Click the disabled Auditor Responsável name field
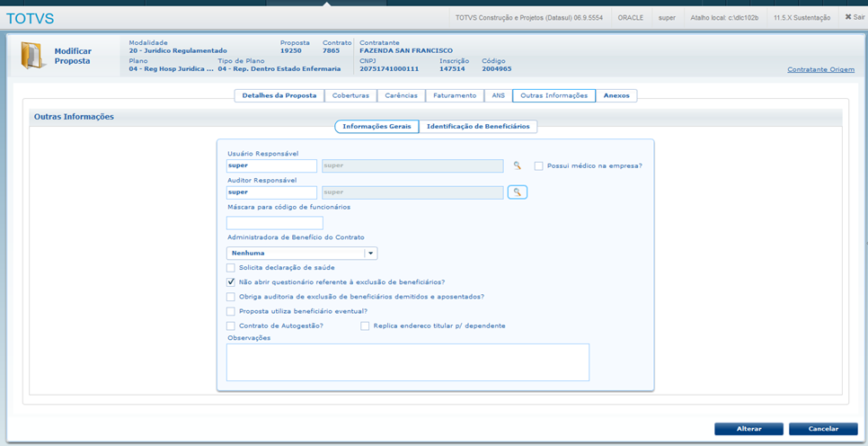The height and width of the screenshot is (446, 868). pyautogui.click(x=412, y=192)
